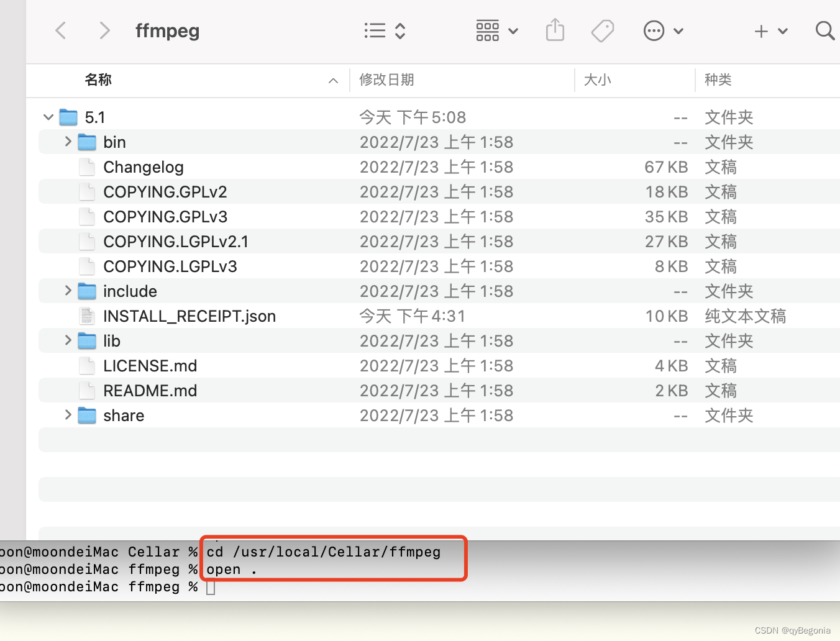The height and width of the screenshot is (641, 840).
Task: Select the 5.1 folder icon
Action: 68,117
